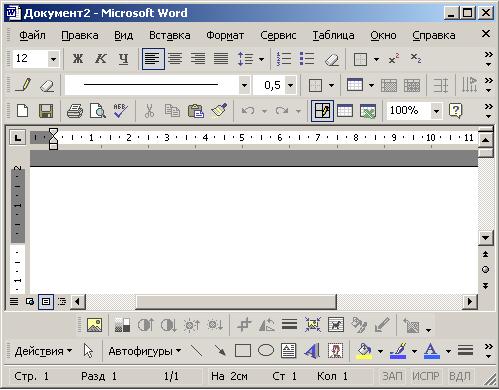Select the Draw Table pencil tool

tap(23, 85)
